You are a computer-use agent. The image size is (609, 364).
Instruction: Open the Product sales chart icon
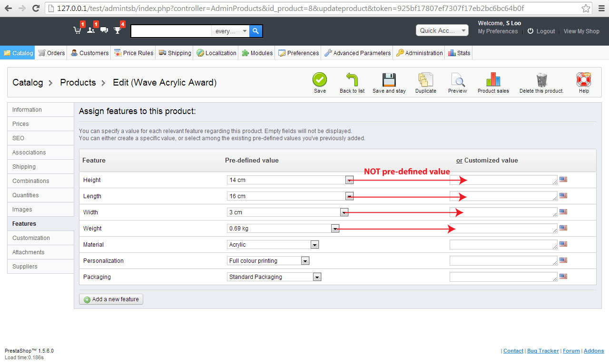click(493, 79)
